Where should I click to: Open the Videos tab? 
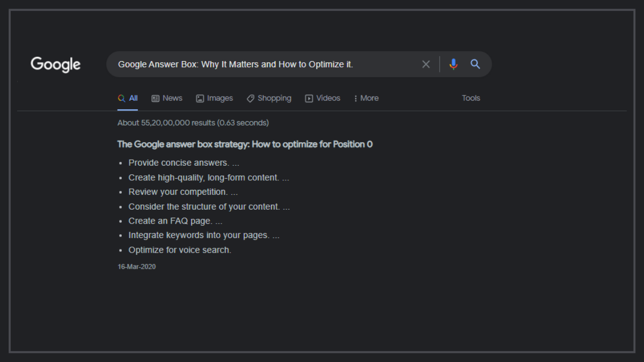coord(323,98)
